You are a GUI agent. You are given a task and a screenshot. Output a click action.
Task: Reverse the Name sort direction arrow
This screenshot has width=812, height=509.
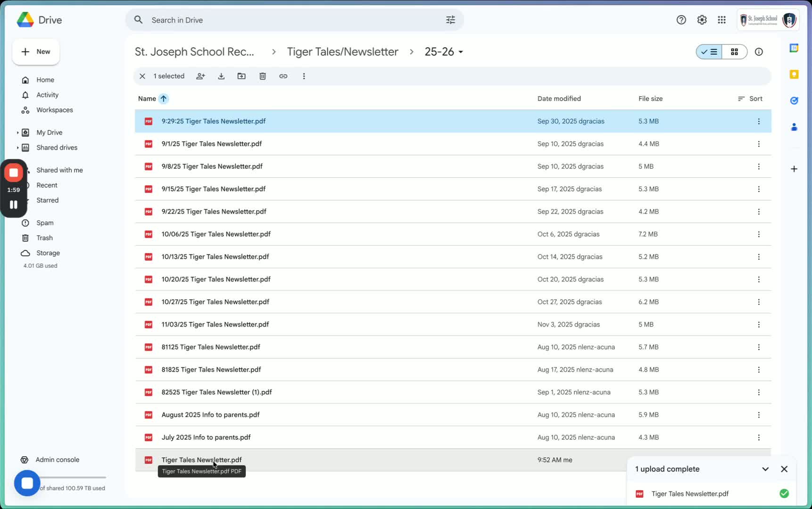point(163,99)
